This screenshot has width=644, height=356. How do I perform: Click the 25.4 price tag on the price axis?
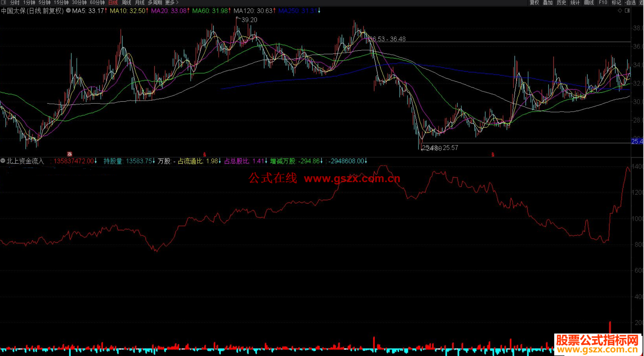coord(637,141)
